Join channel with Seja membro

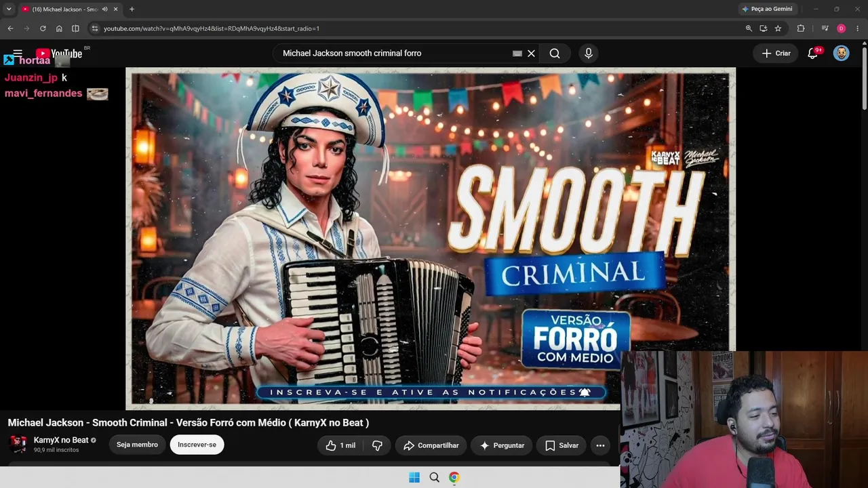click(x=137, y=445)
